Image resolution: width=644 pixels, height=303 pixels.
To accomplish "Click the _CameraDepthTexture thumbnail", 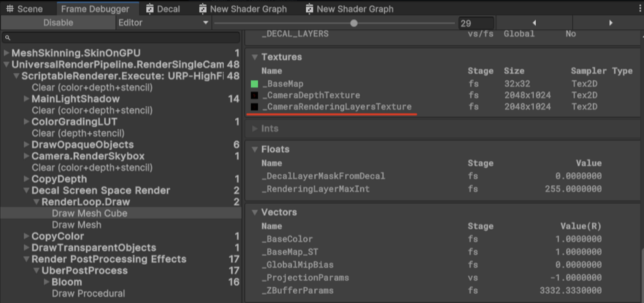I will point(255,96).
